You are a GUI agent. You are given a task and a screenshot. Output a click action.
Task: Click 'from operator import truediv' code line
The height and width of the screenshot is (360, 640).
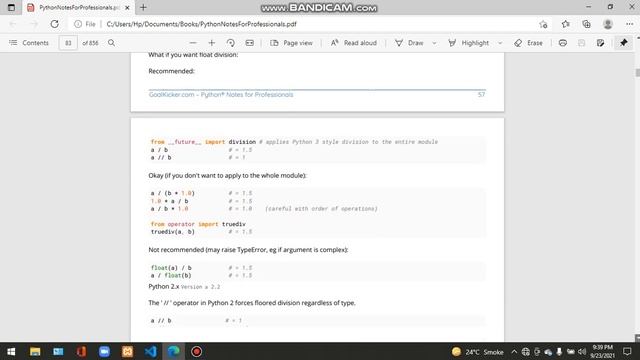point(198,224)
